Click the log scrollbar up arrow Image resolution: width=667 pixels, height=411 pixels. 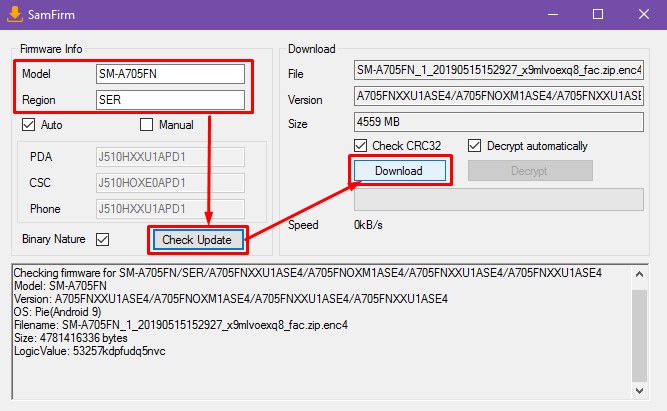639,274
